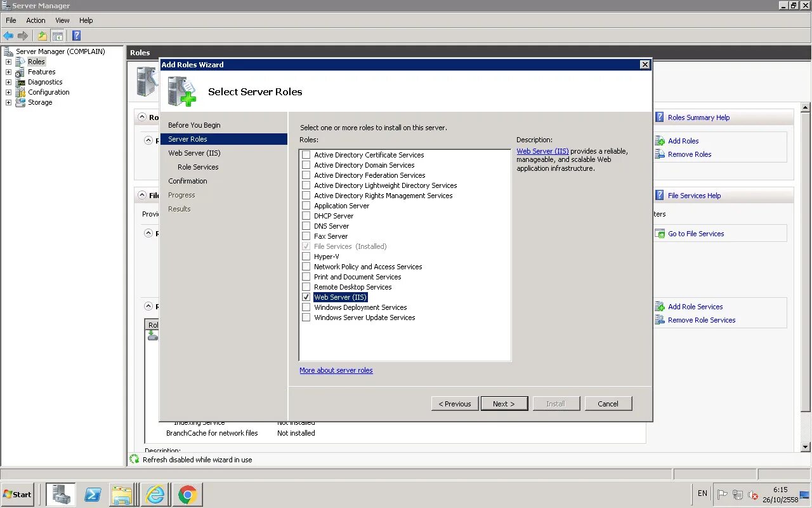The width and height of the screenshot is (812, 508).
Task: Check Active Directory Domain Services
Action: point(306,165)
